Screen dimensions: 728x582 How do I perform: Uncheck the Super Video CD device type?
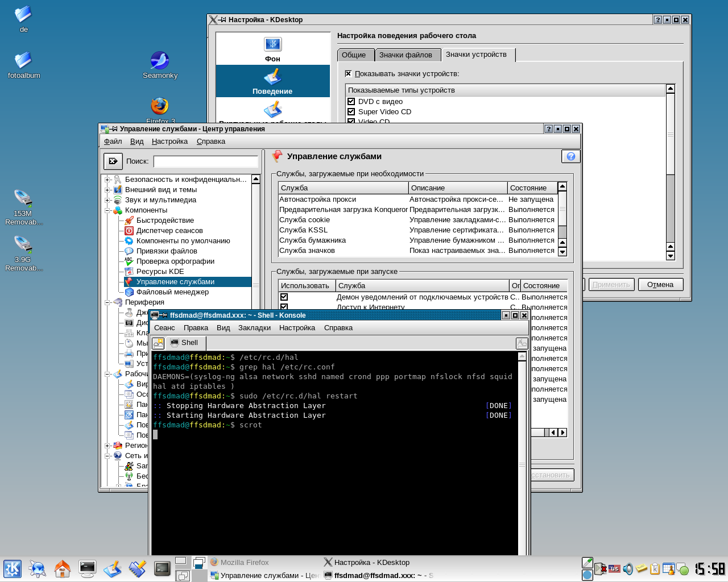(351, 112)
